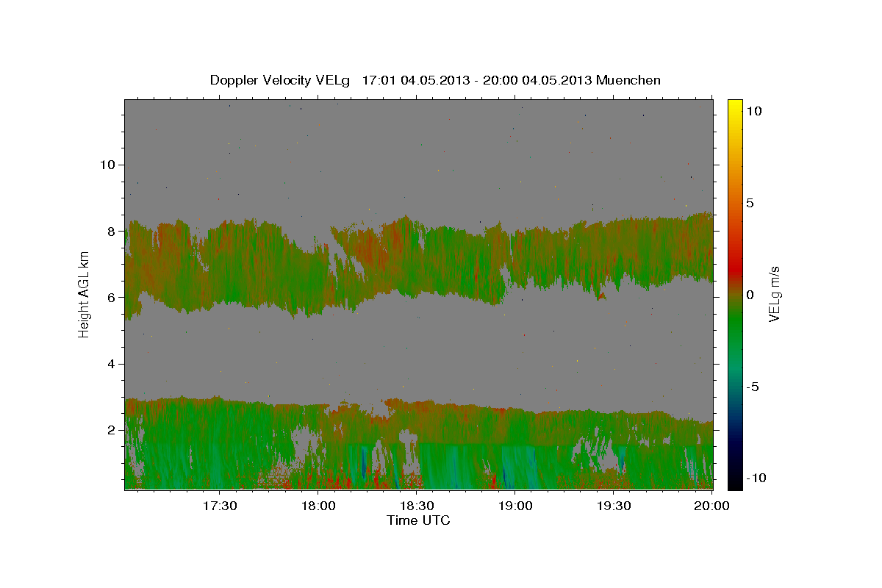Click the colorbar value 0 label
The height and width of the screenshot is (588, 882).
pos(749,295)
